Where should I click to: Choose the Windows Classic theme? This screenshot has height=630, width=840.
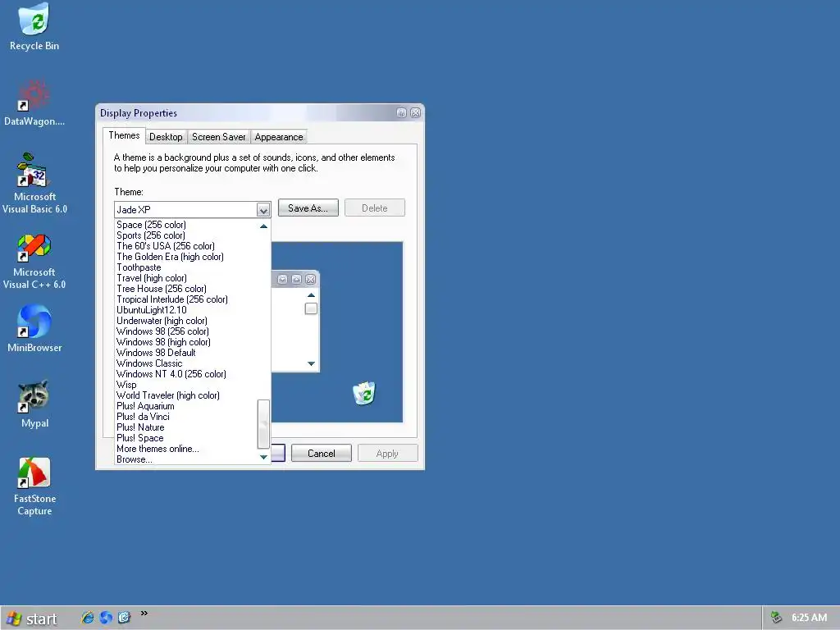point(186,363)
